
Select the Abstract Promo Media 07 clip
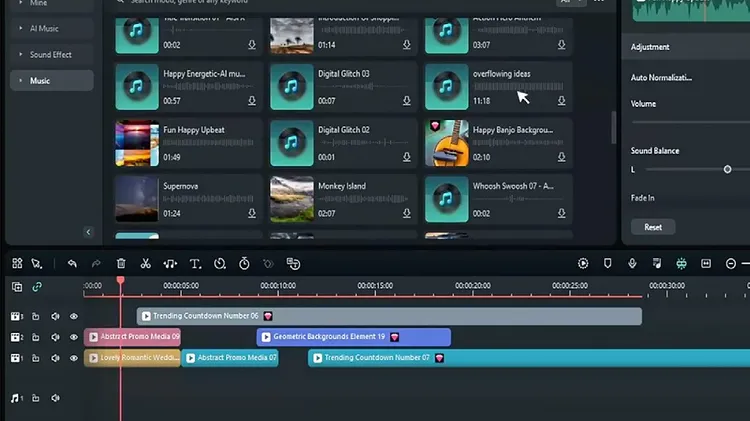(230, 358)
